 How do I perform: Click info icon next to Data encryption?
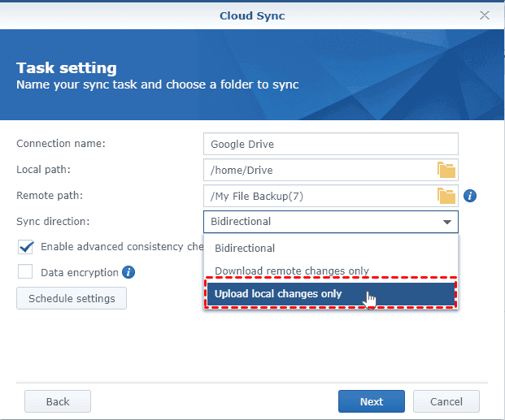pos(128,272)
